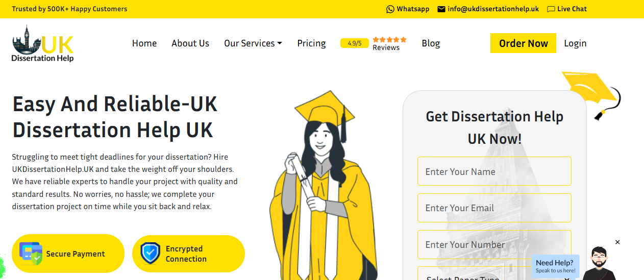Viewport: 644px width, 280px height.
Task: Open the About Us page
Action: pyautogui.click(x=190, y=43)
